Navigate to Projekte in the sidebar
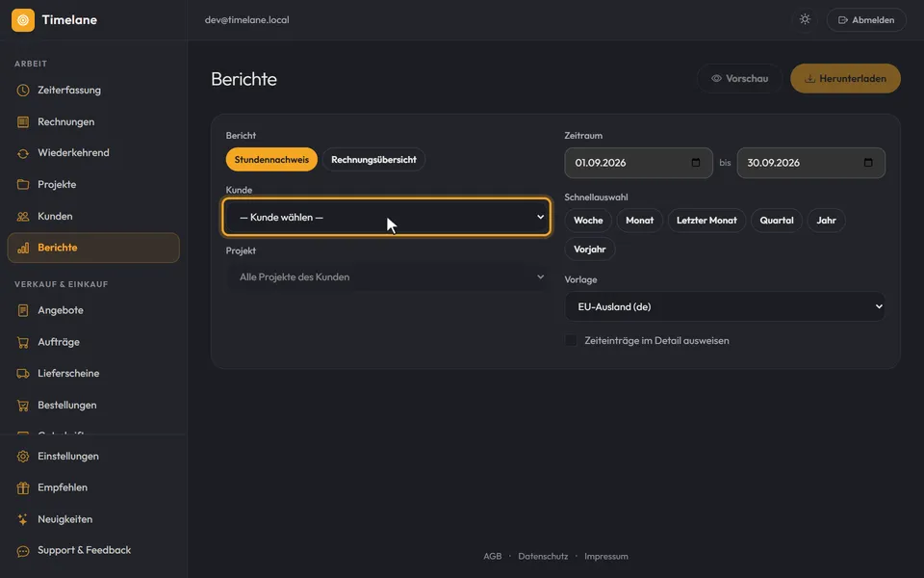924x578 pixels. [93, 185]
